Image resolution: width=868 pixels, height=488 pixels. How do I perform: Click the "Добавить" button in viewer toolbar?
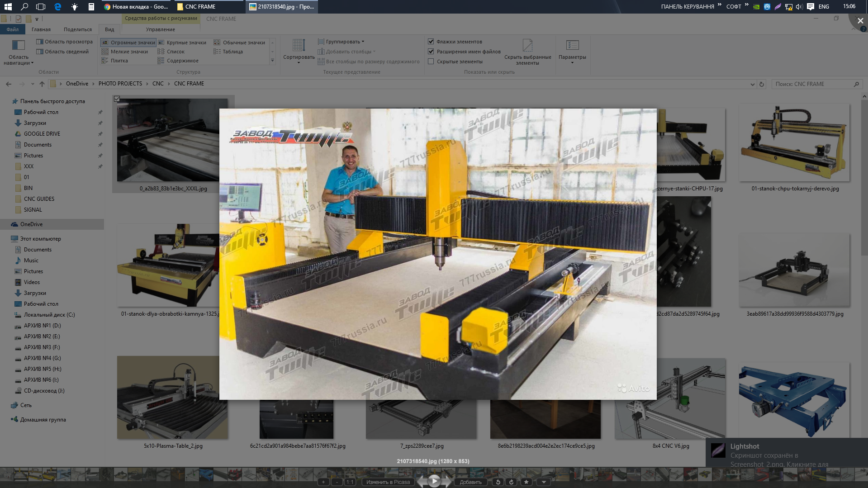[x=470, y=482]
